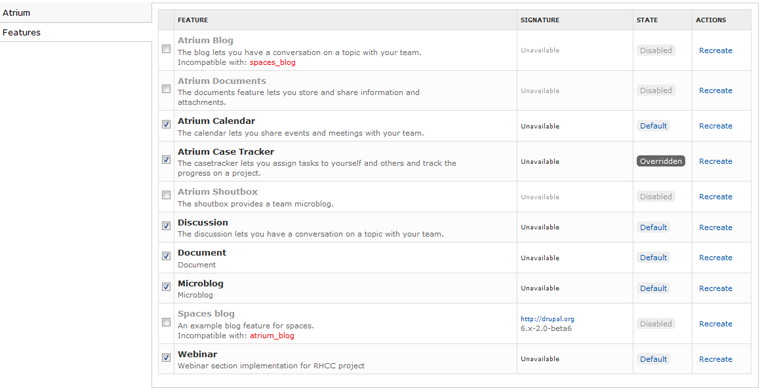Disable the Discussion feature checkbox

point(166,226)
